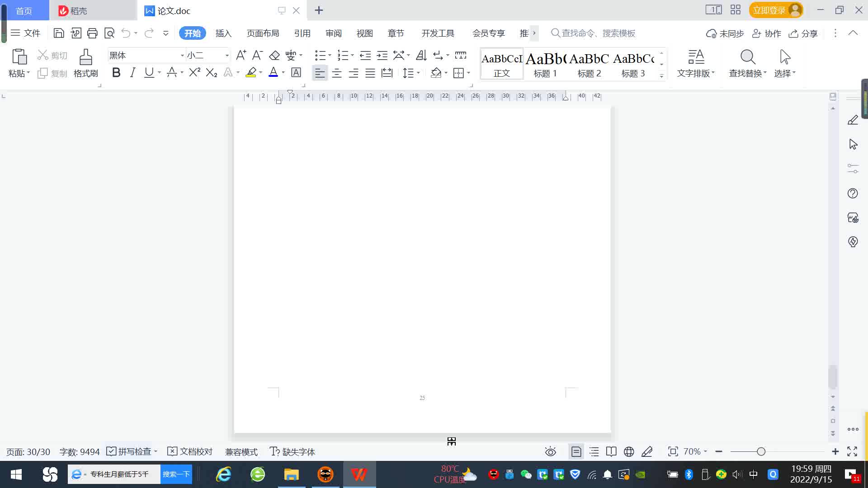
Task: Switch to reading view book icon
Action: (611, 451)
